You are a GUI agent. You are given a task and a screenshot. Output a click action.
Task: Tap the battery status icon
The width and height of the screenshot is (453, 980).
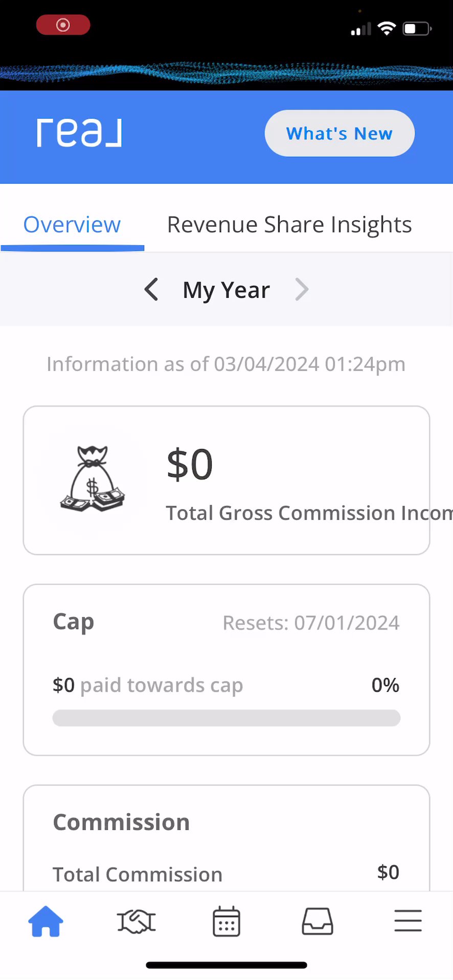click(x=417, y=29)
